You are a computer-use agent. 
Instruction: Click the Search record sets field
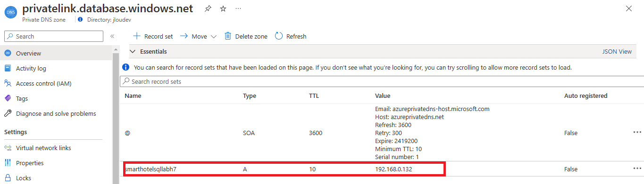click(382, 81)
